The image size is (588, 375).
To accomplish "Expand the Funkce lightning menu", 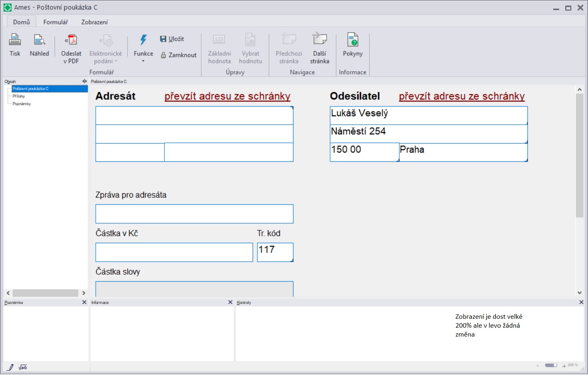I will tap(143, 49).
